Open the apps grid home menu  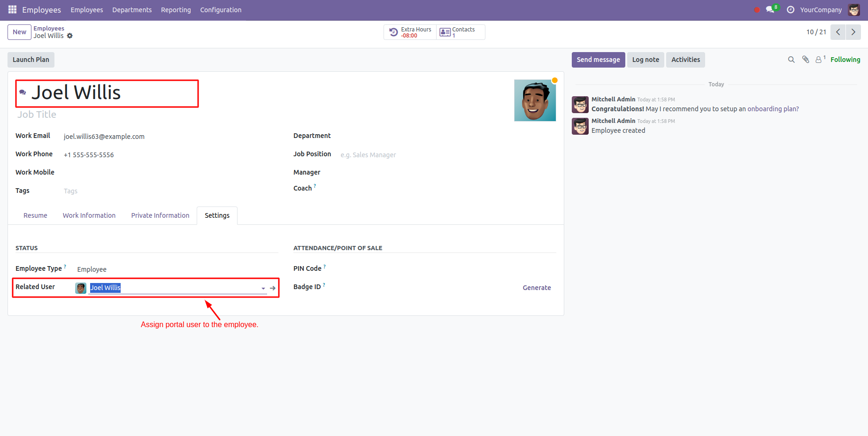pyautogui.click(x=12, y=10)
